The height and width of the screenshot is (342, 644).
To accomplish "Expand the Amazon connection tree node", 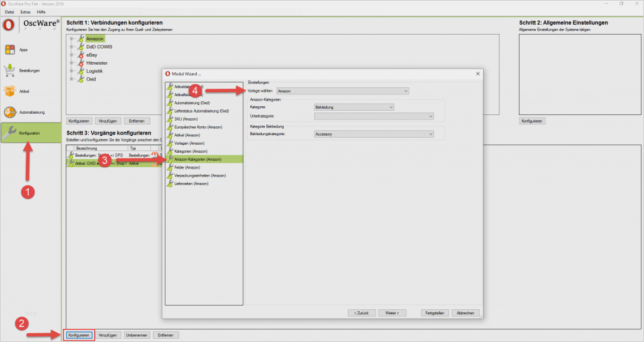I will pyautogui.click(x=72, y=39).
